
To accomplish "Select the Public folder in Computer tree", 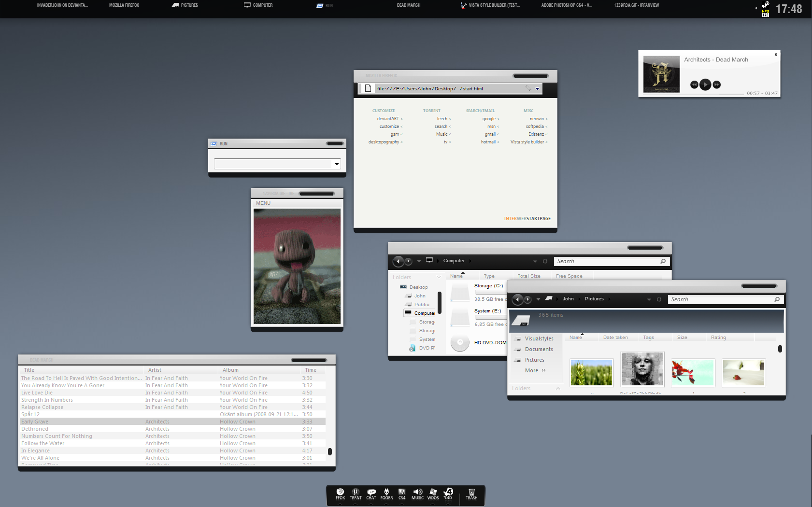I will (422, 305).
